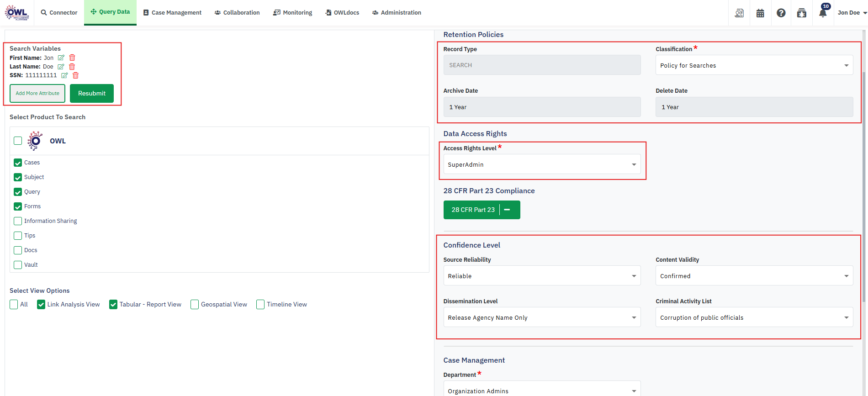Enable the Information Sharing checkbox

click(18, 221)
